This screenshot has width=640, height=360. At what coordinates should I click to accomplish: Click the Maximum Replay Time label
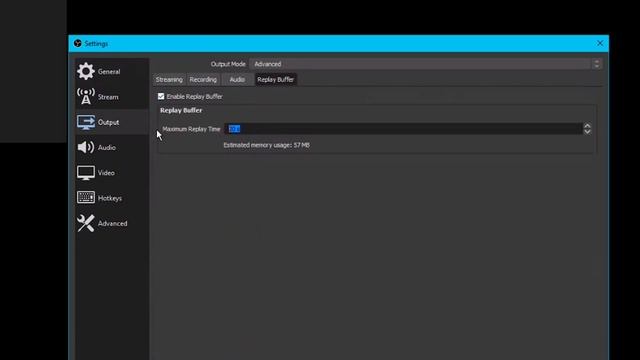click(x=191, y=129)
